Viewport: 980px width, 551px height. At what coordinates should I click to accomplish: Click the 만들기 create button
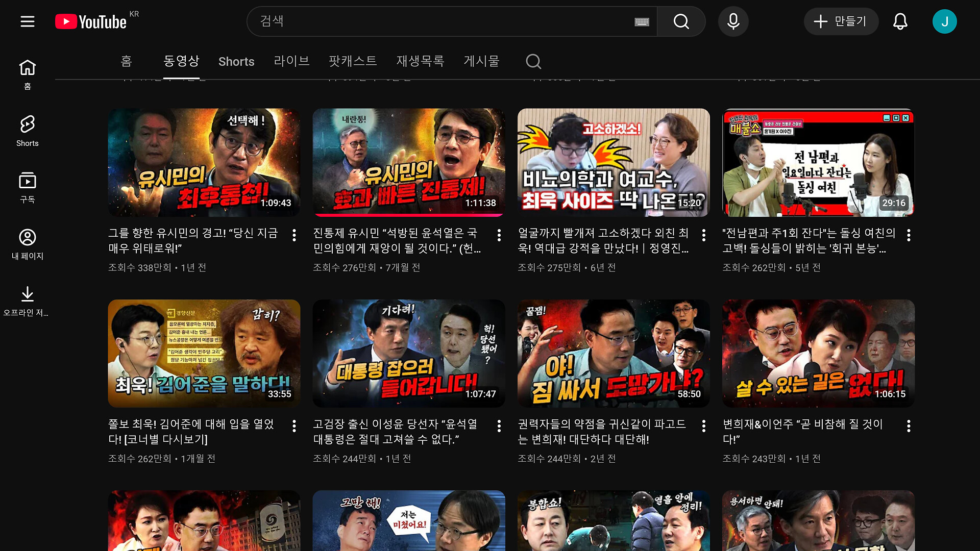pos(841,21)
